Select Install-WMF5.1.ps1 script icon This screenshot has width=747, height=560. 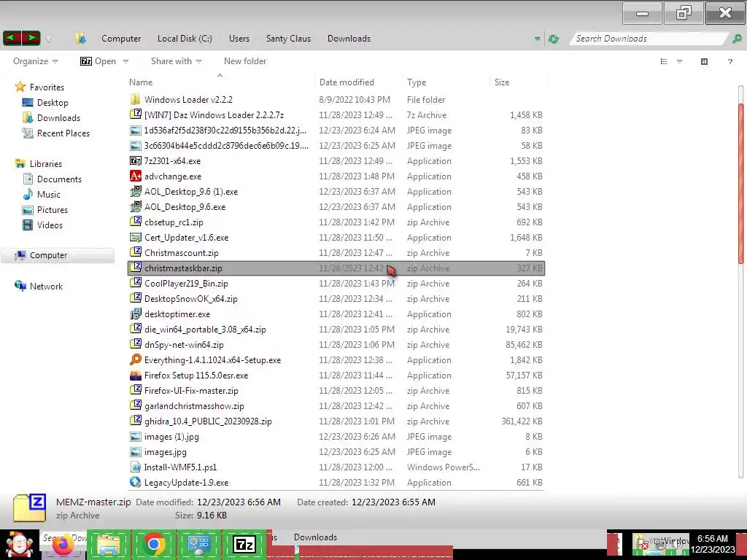(135, 467)
